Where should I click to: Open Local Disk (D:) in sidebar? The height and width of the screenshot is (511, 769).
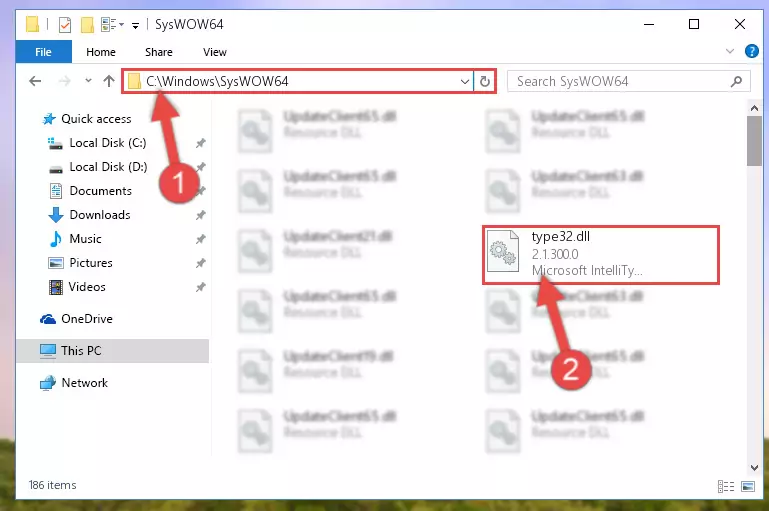(x=108, y=167)
